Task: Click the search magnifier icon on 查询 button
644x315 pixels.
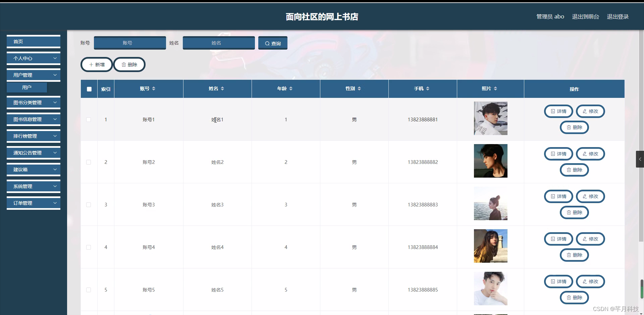Action: [267, 43]
